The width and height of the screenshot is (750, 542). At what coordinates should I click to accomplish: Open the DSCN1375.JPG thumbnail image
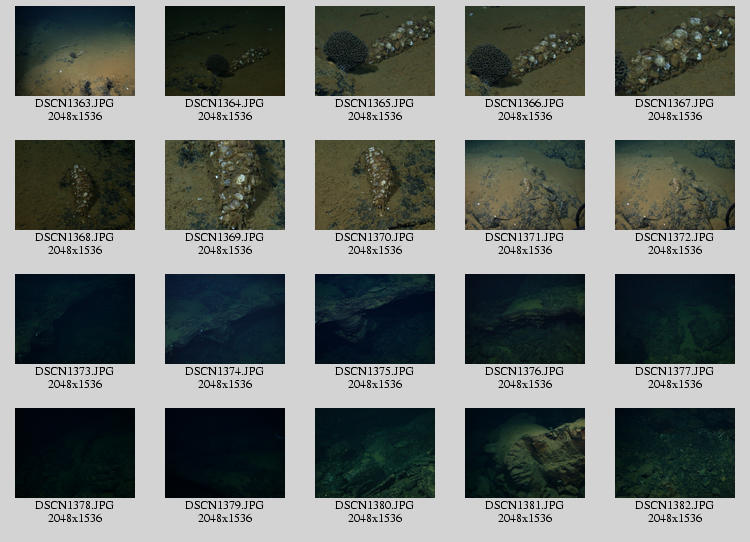click(x=375, y=319)
